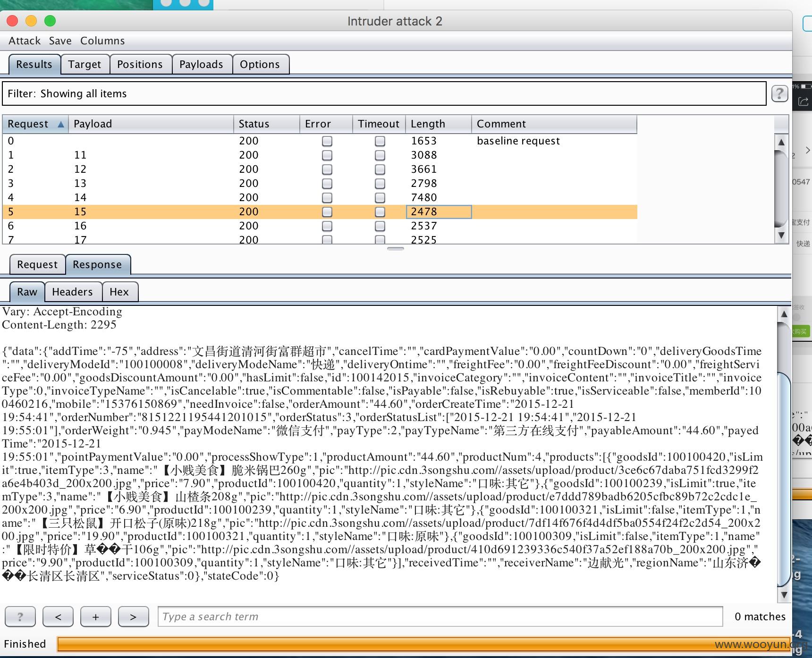Click response pane scroll up arrow
Viewport: 812px width, 658px height.
(x=784, y=314)
